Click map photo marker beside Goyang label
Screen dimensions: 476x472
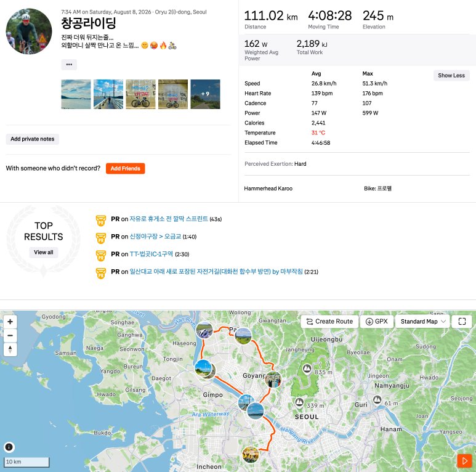click(x=273, y=379)
